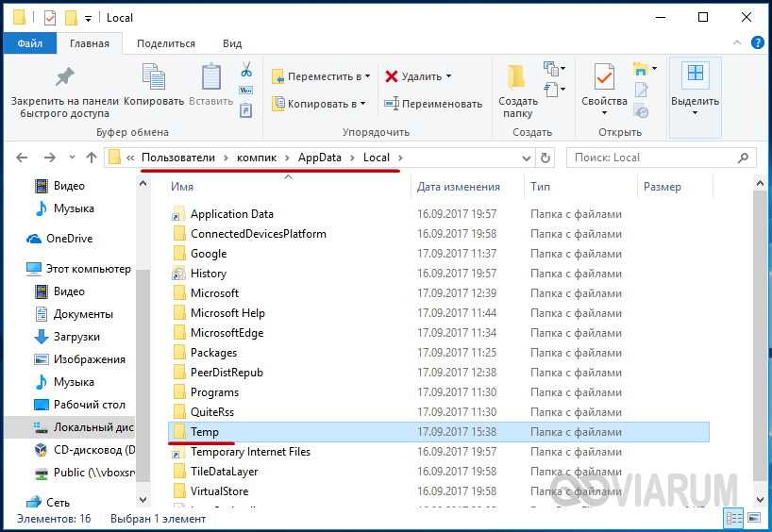Click the Cut scissors icon
Image resolution: width=772 pixels, height=532 pixels.
click(x=245, y=70)
